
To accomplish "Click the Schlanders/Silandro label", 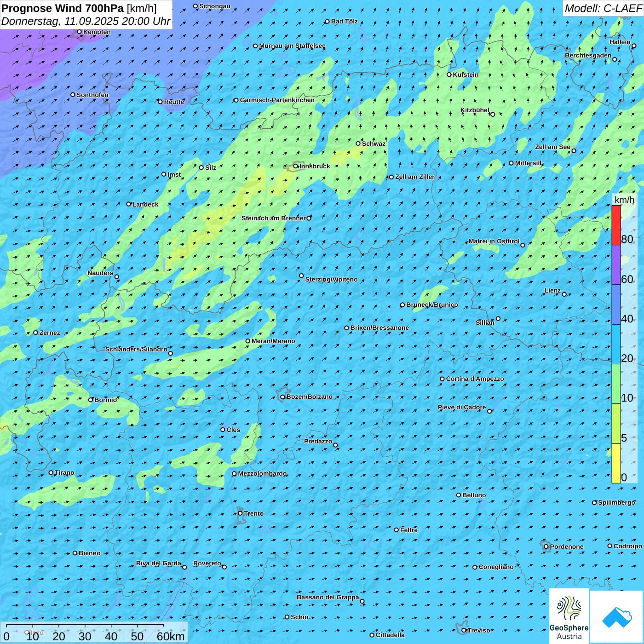I will (136, 349).
